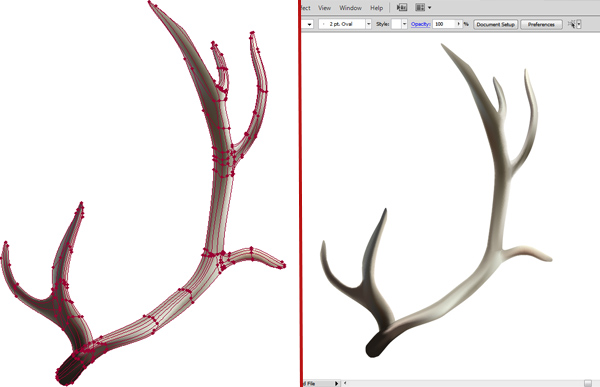The width and height of the screenshot is (600, 387).
Task: Click the horizontal scrollbar thumb
Action: tap(588, 383)
